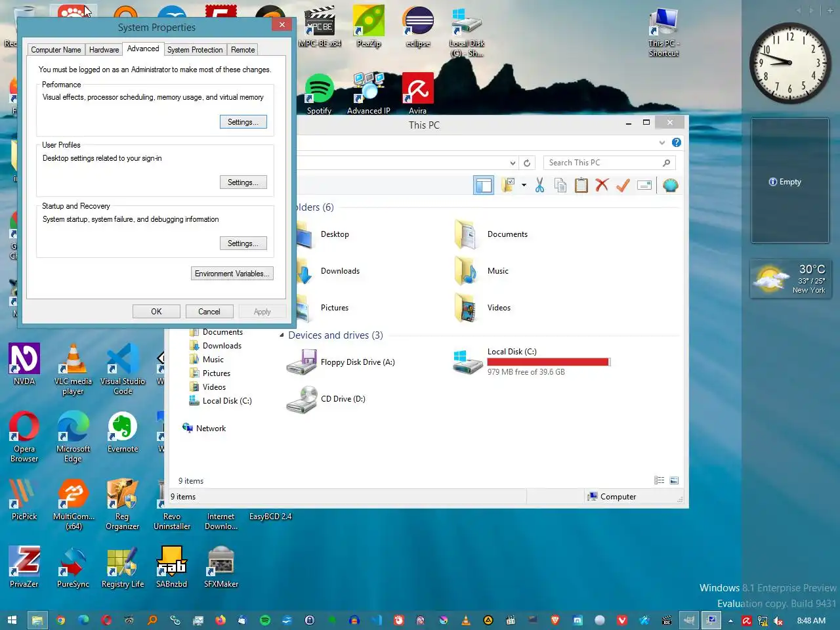The width and height of the screenshot is (840, 630).
Task: Select the PicPick desktop icon
Action: (24, 499)
